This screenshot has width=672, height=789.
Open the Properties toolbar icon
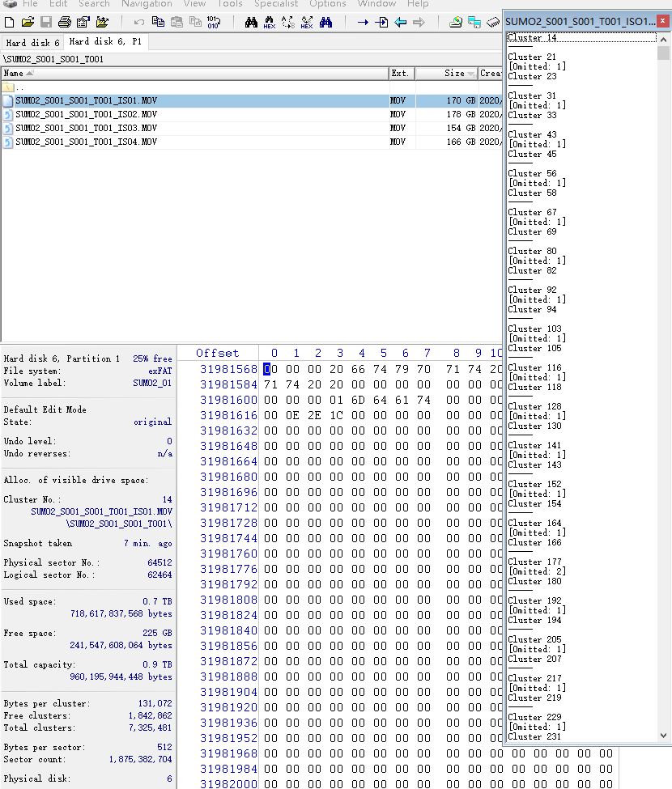[83, 22]
